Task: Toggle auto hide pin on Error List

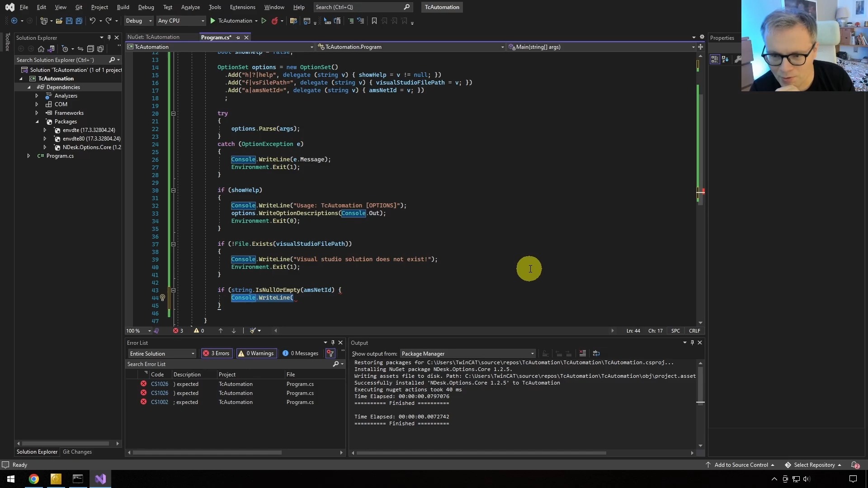Action: click(333, 343)
